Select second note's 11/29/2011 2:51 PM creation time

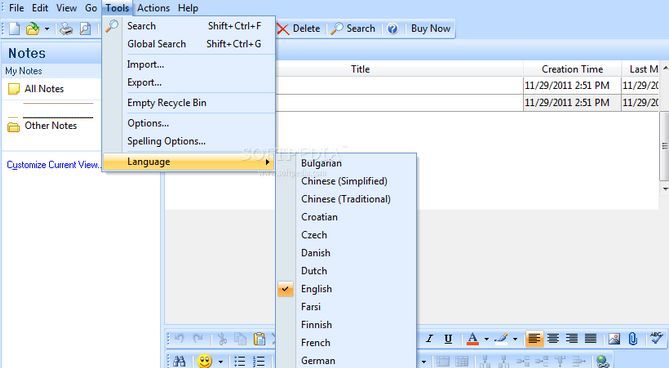[x=567, y=103]
